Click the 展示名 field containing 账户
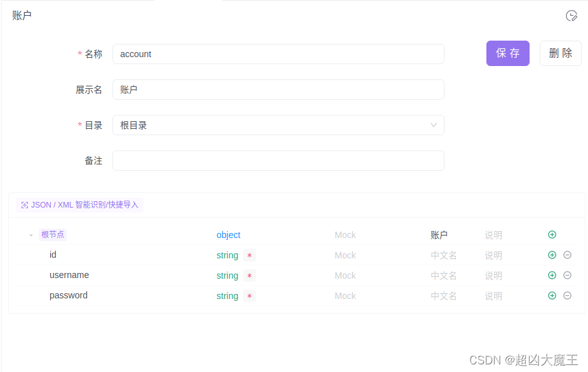Image resolution: width=588 pixels, height=372 pixels. [x=278, y=90]
